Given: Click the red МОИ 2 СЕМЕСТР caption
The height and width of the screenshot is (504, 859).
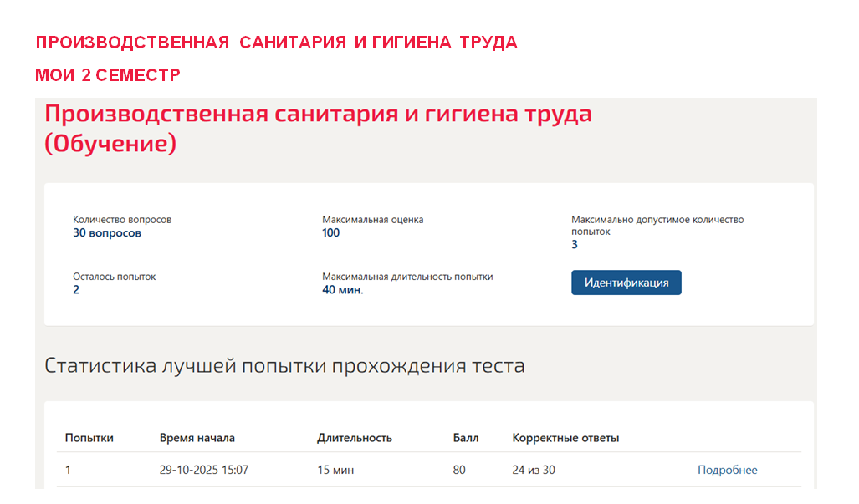Looking at the screenshot, I should pos(107,75).
